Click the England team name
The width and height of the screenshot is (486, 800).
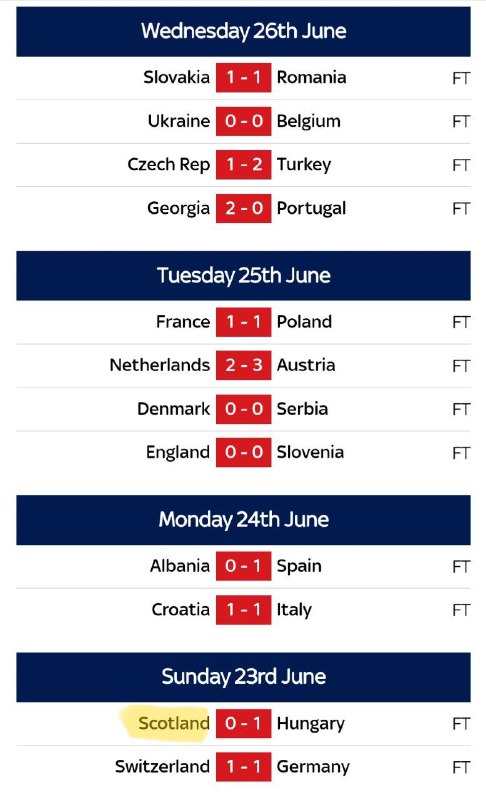177,453
